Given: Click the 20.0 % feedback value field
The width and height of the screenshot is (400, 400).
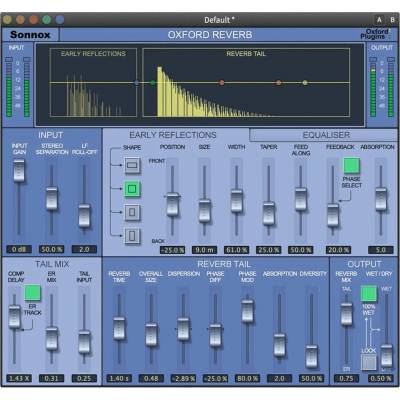Looking at the screenshot, I should [x=338, y=250].
